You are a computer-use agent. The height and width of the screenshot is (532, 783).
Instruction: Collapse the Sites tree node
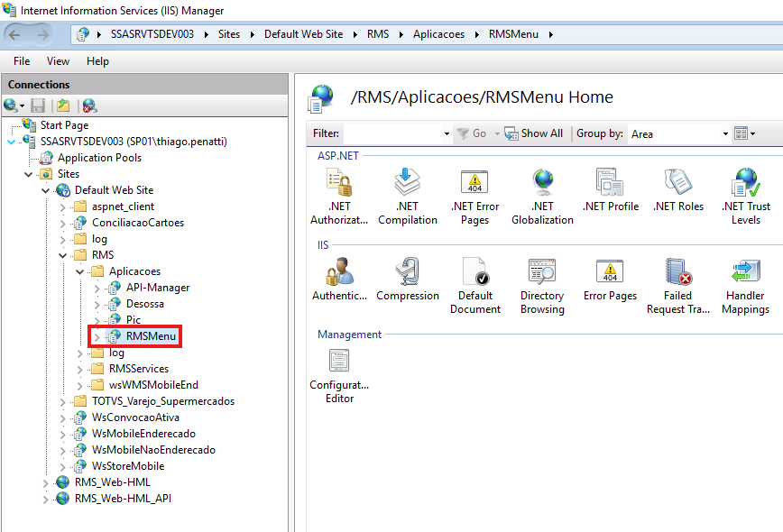[29, 174]
